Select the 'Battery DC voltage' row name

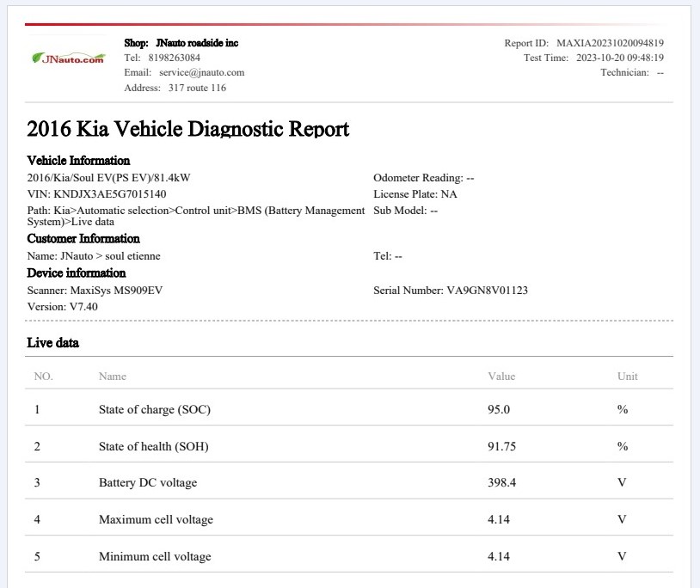pyautogui.click(x=148, y=483)
